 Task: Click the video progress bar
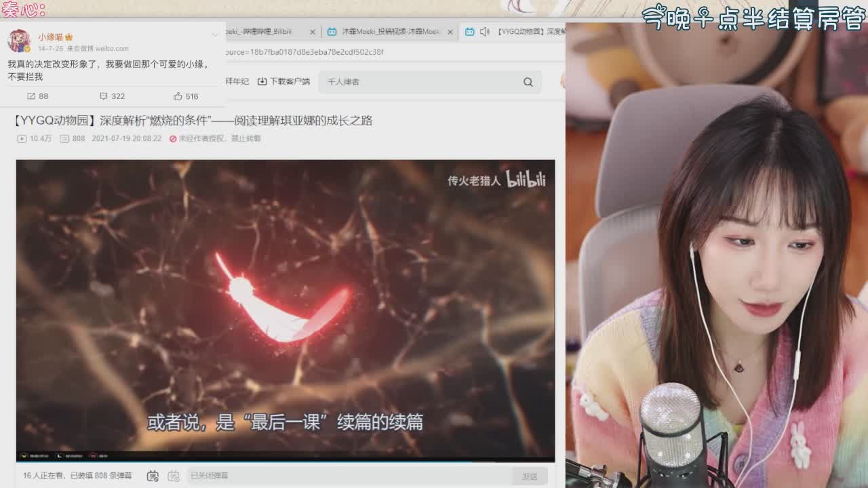(285, 461)
